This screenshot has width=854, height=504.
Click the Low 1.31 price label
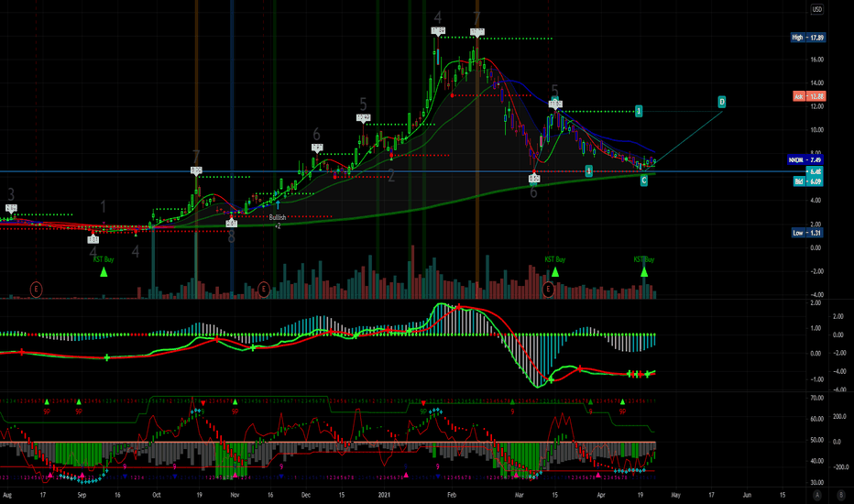pyautogui.click(x=807, y=233)
